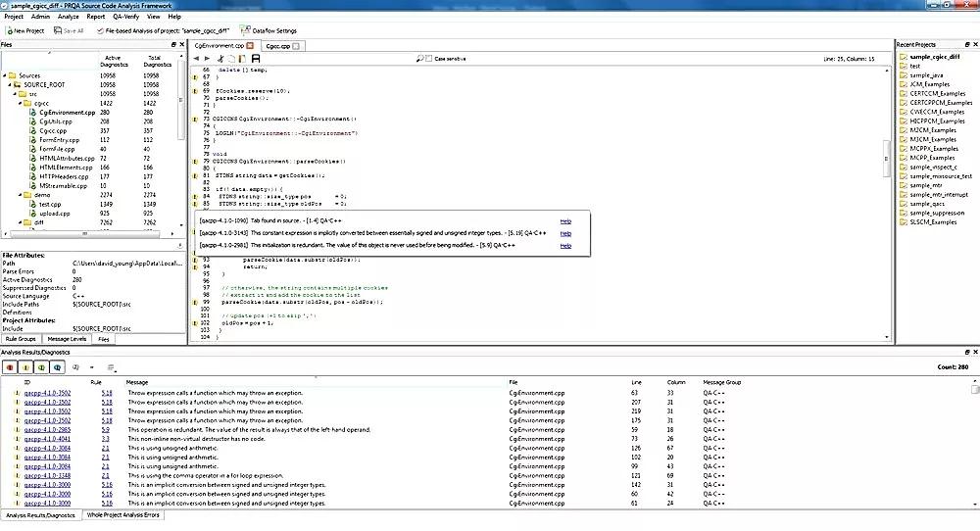Close the Cgicc.cpp editor tab
The image size is (980, 531).
point(296,46)
